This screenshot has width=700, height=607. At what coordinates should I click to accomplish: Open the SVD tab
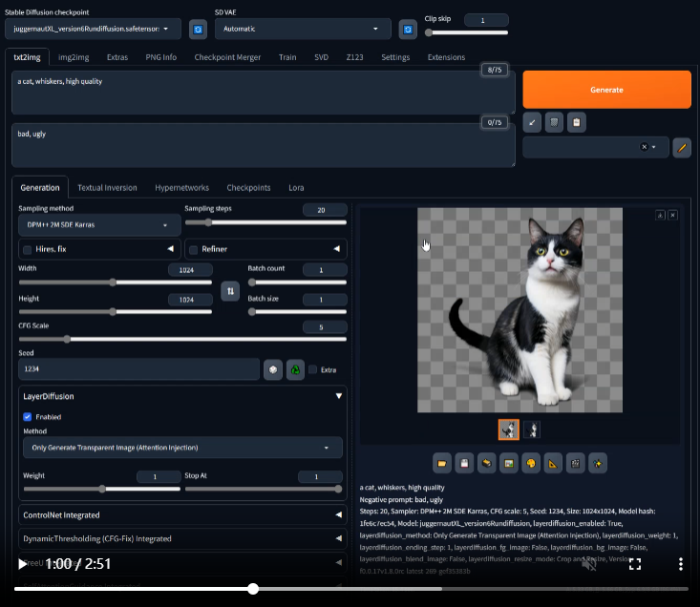coord(322,57)
